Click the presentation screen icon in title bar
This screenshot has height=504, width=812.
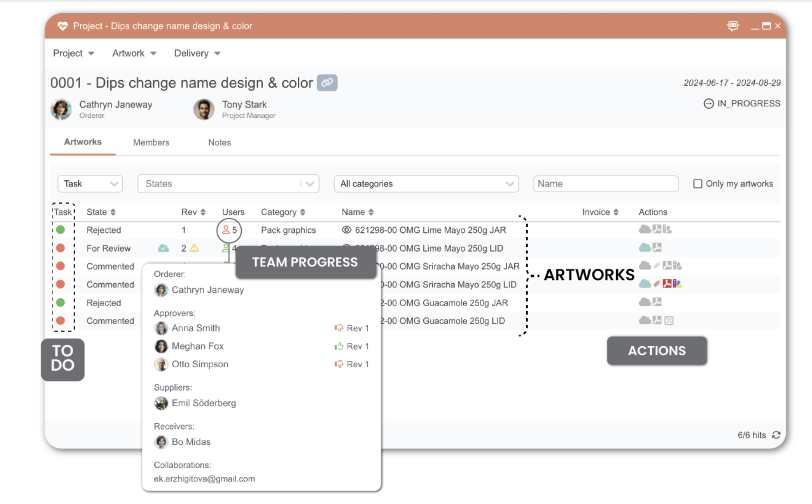(733, 26)
